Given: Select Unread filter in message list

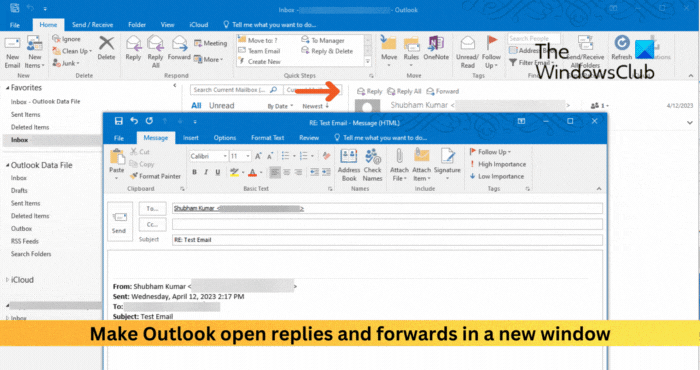Looking at the screenshot, I should pos(221,106).
